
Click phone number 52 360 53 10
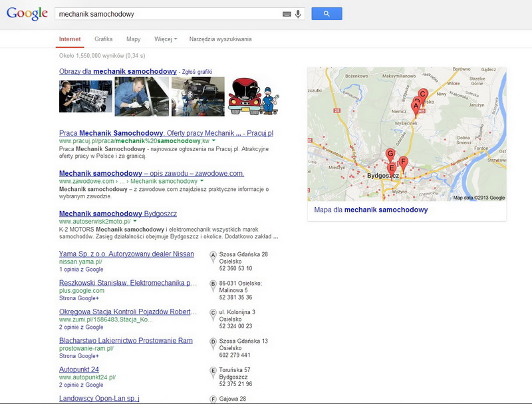point(235,268)
